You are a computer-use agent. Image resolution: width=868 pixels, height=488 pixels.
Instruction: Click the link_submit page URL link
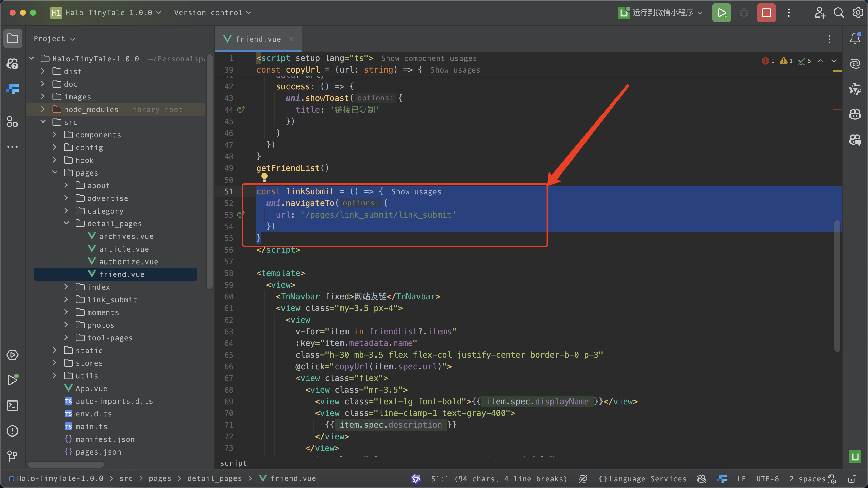pos(378,215)
